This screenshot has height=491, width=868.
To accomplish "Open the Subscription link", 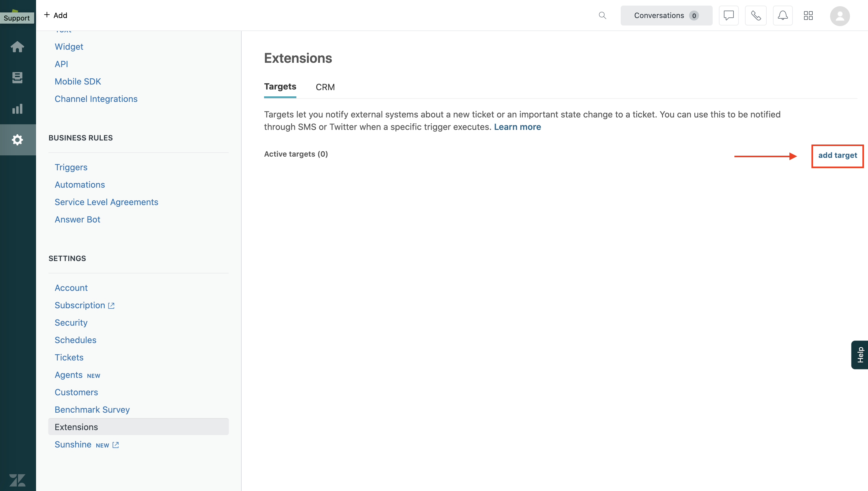I will pyautogui.click(x=80, y=305).
